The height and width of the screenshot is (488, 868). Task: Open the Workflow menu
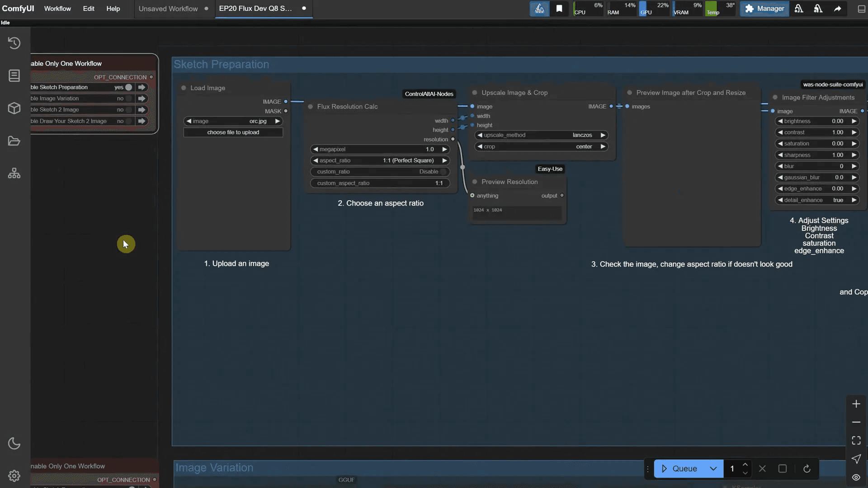click(x=57, y=9)
